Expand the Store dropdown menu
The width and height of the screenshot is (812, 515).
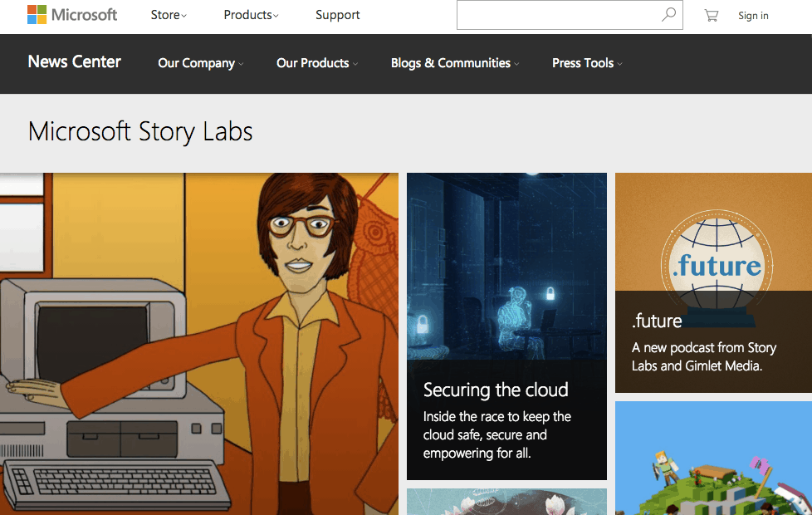(x=169, y=15)
